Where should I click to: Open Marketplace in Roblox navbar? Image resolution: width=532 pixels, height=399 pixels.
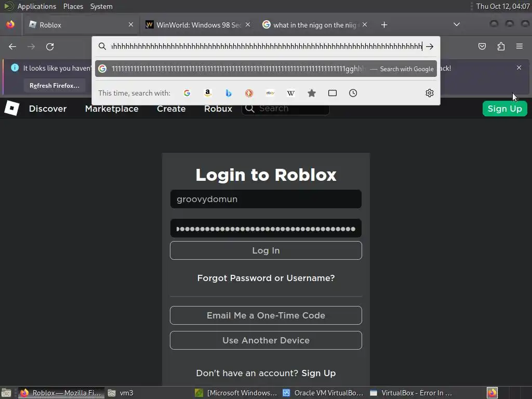tap(112, 109)
